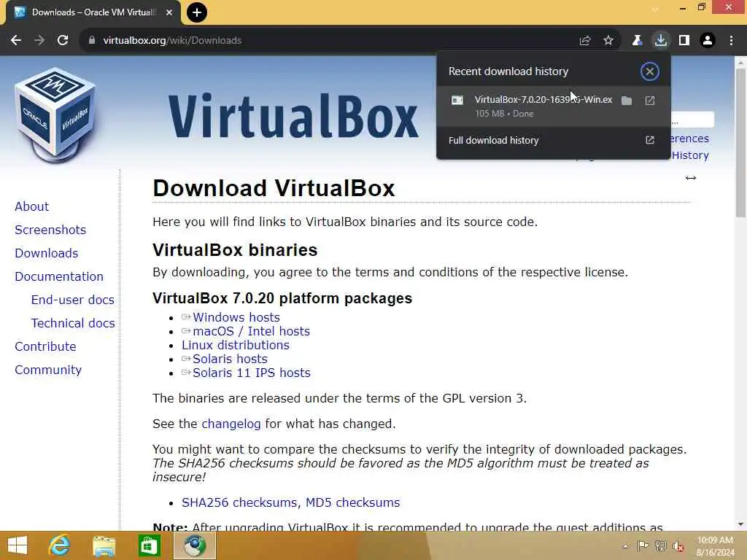Open the network tray icon

coord(661,545)
